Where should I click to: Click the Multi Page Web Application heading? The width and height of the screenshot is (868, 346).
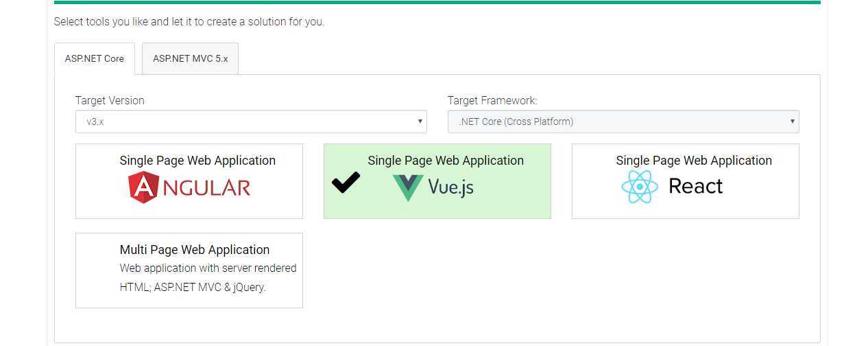click(x=195, y=250)
